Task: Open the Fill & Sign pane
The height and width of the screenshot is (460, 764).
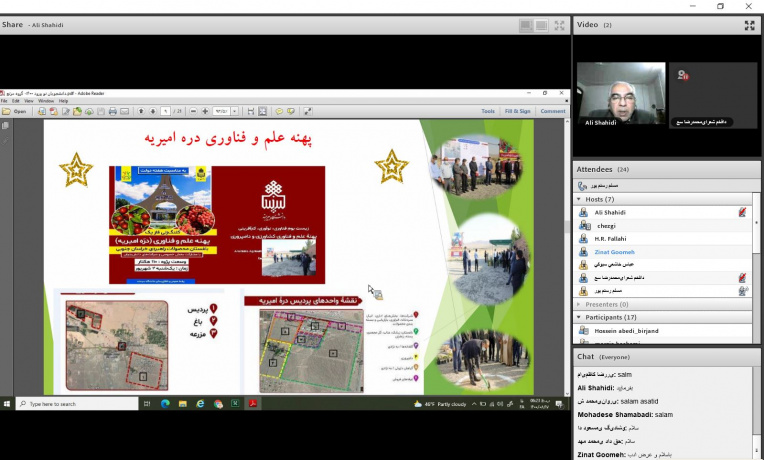Action: coord(517,111)
